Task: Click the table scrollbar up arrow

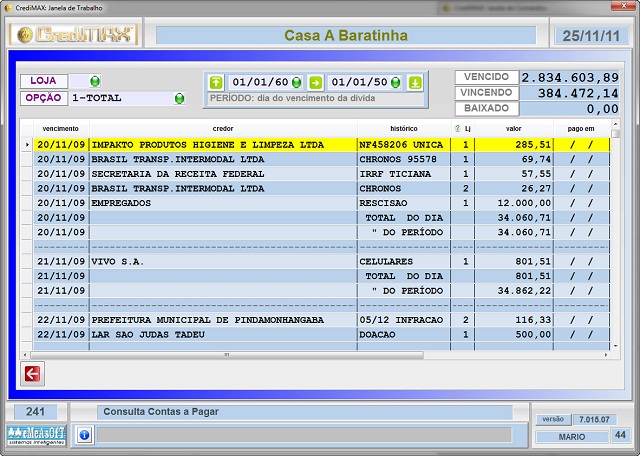Action: pos(615,131)
